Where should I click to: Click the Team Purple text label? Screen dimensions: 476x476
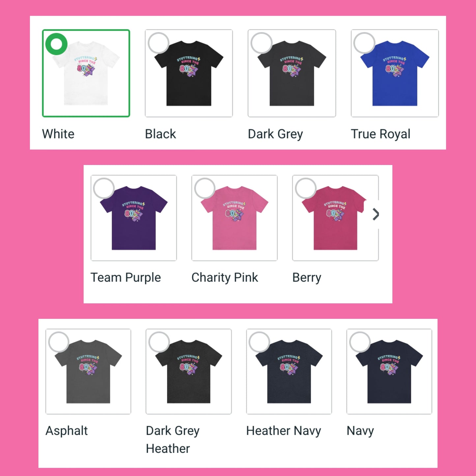126,278
